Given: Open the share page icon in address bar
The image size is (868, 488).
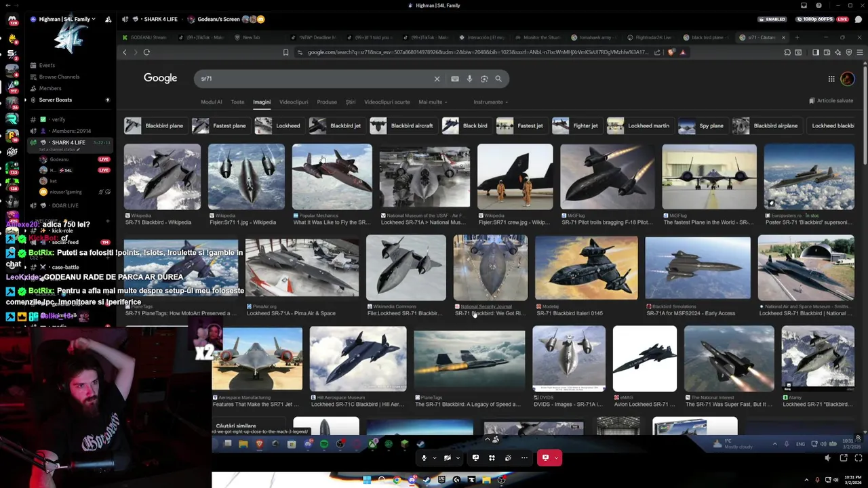Looking at the screenshot, I should tap(657, 52).
